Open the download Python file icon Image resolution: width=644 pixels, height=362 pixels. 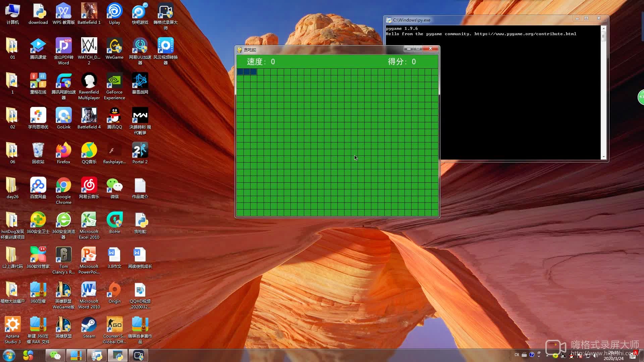point(38,14)
